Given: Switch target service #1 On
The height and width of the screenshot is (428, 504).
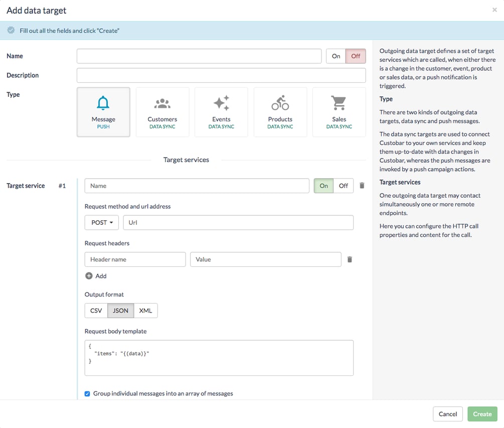Looking at the screenshot, I should (x=323, y=186).
